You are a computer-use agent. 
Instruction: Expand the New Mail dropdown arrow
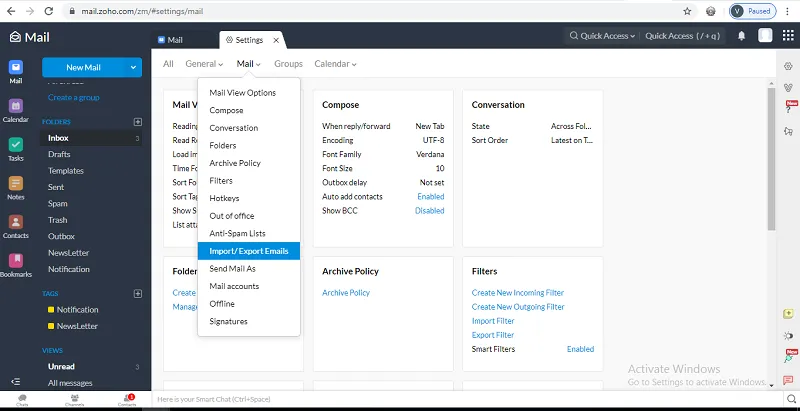(133, 67)
